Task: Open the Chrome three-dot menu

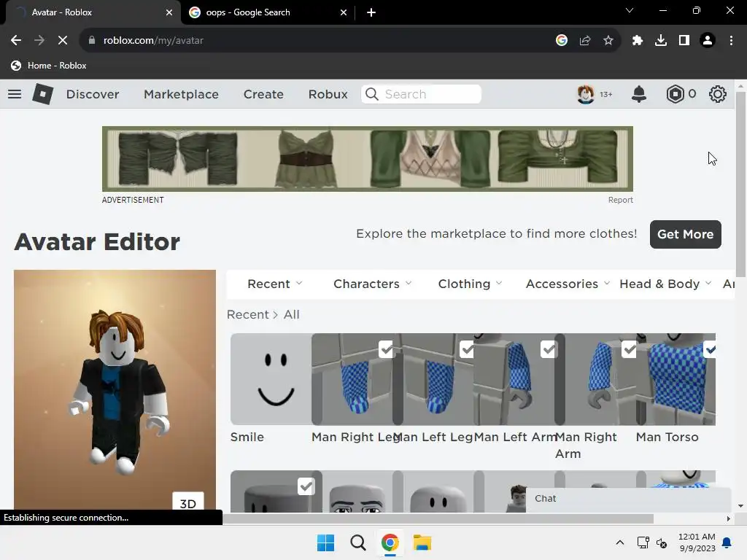Action: coord(731,41)
